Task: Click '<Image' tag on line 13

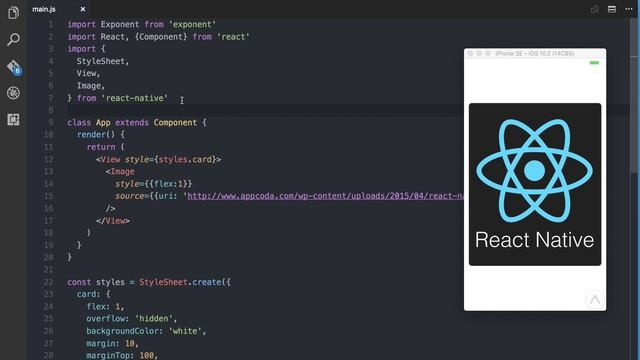Action: click(120, 171)
